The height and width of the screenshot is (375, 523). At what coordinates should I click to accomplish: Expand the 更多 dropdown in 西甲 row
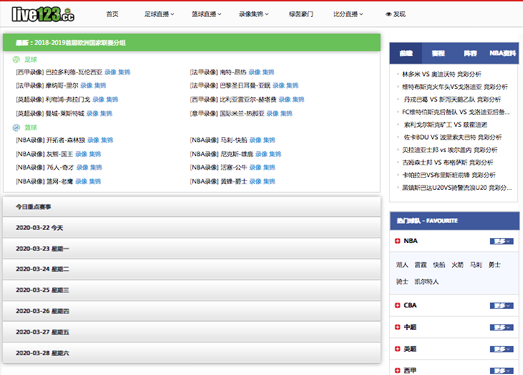(x=502, y=371)
